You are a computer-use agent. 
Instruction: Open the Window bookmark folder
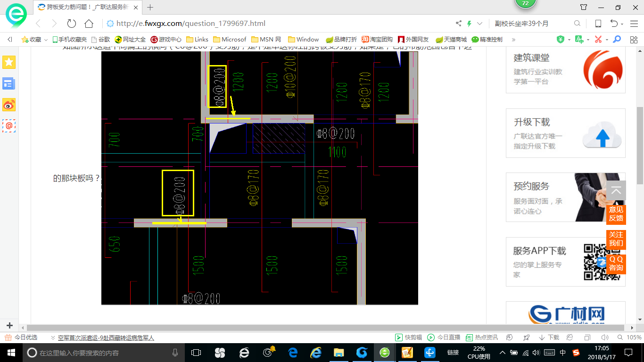tap(303, 40)
